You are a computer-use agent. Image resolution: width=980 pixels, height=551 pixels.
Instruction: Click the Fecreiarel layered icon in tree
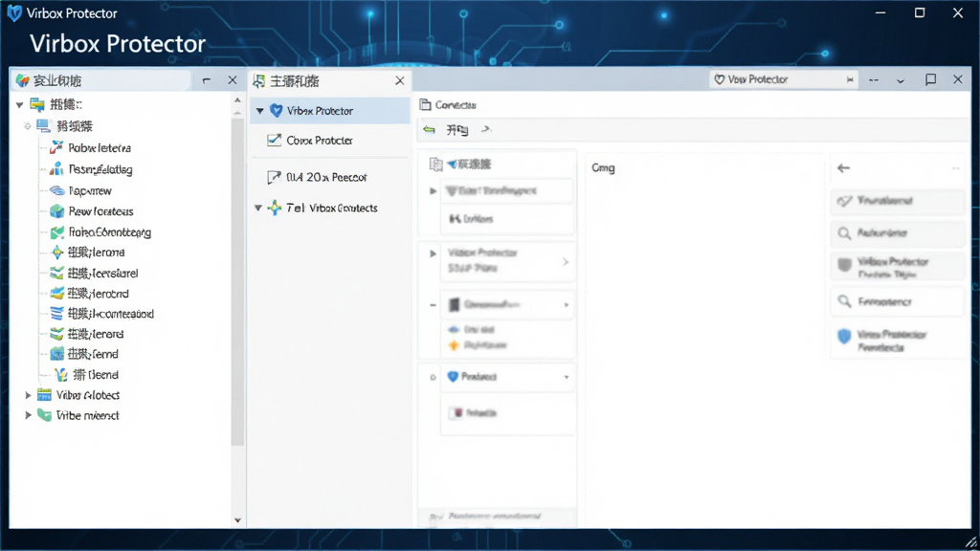click(x=56, y=273)
